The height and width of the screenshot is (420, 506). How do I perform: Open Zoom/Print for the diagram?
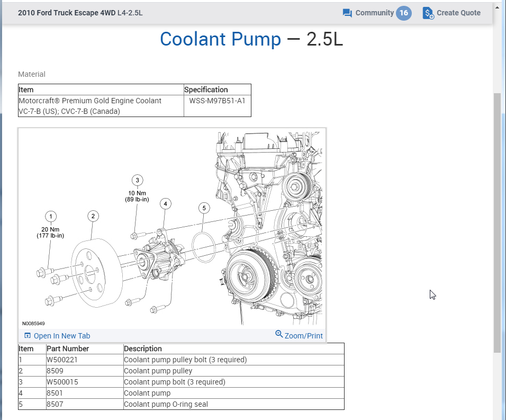303,336
